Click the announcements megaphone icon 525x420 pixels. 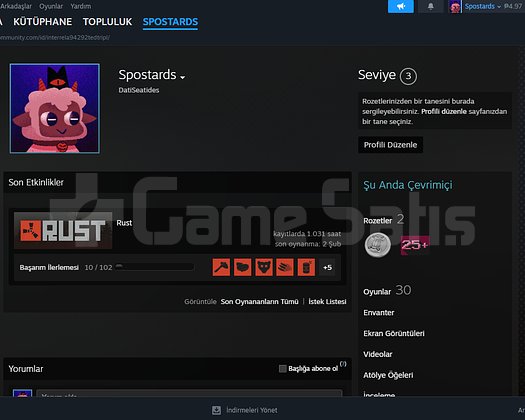401,6
